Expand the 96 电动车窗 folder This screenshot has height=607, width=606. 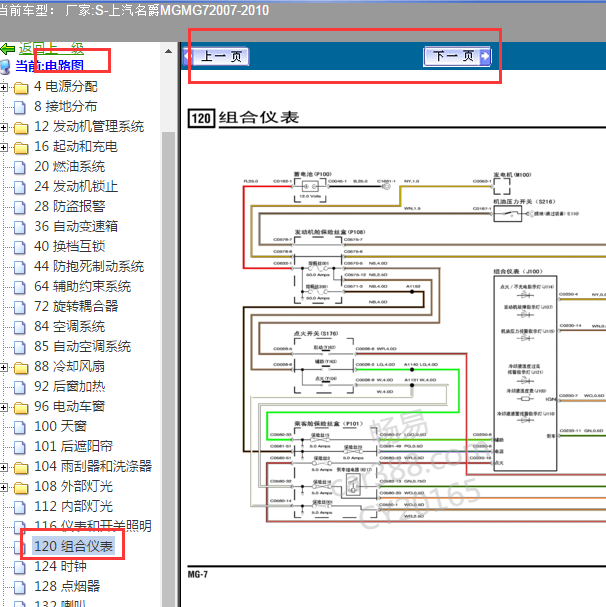(3, 407)
